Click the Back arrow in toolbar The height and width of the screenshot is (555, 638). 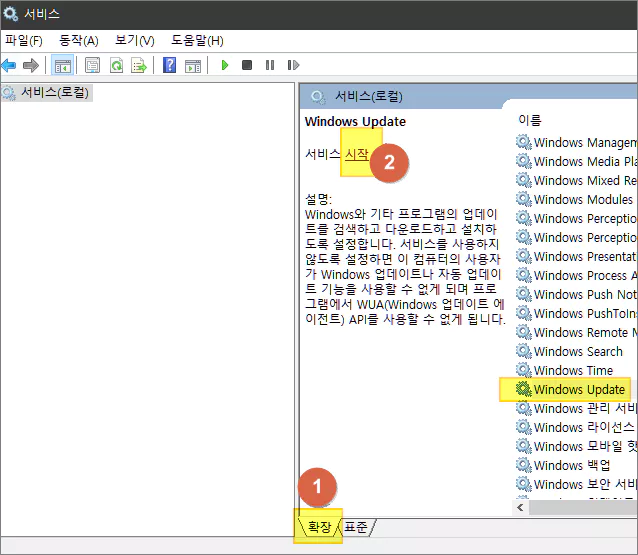(x=9, y=65)
